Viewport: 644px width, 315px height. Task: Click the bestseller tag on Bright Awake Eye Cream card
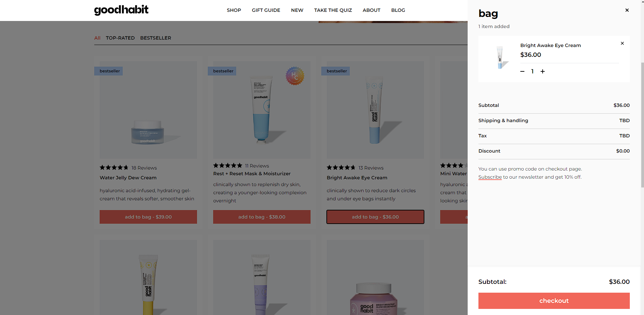(336, 71)
